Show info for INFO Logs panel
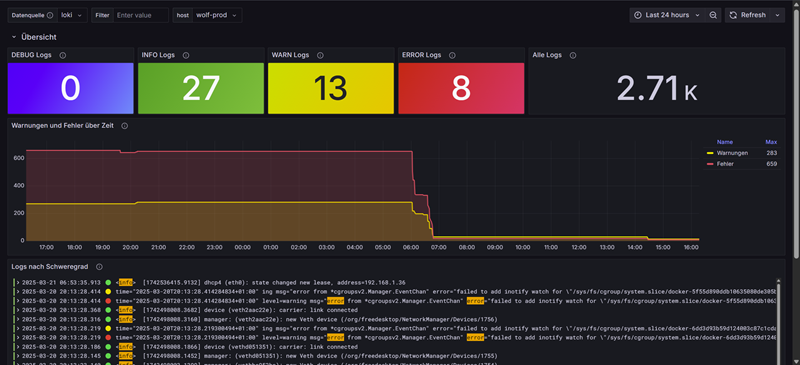The image size is (800, 365). coord(186,55)
